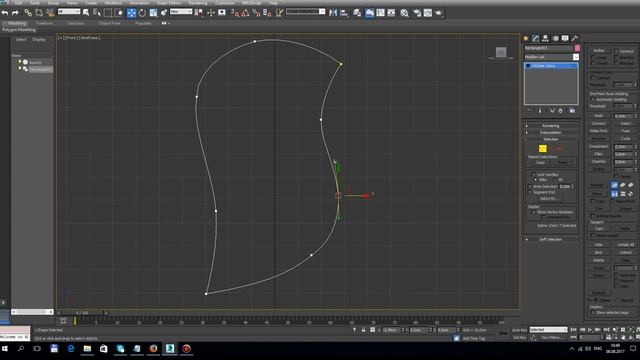Enable Show Vertex Numbers checkbox

(533, 212)
